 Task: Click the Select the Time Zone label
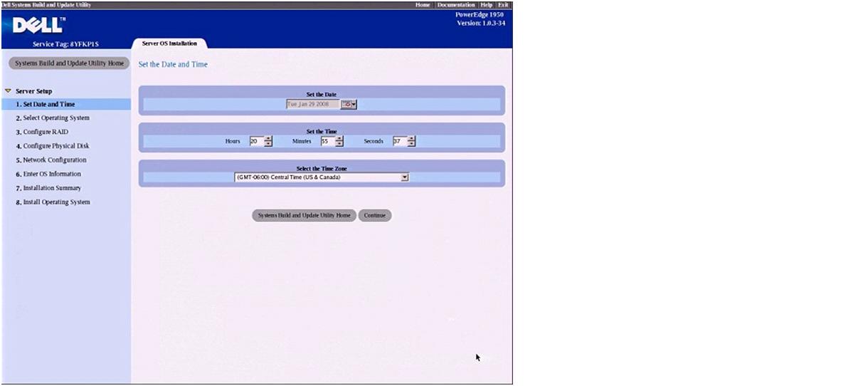(322, 168)
